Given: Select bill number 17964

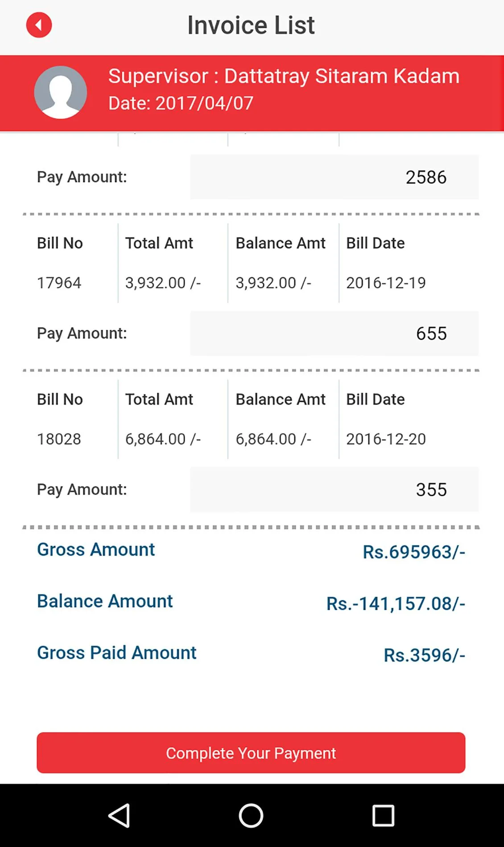Looking at the screenshot, I should 59,283.
